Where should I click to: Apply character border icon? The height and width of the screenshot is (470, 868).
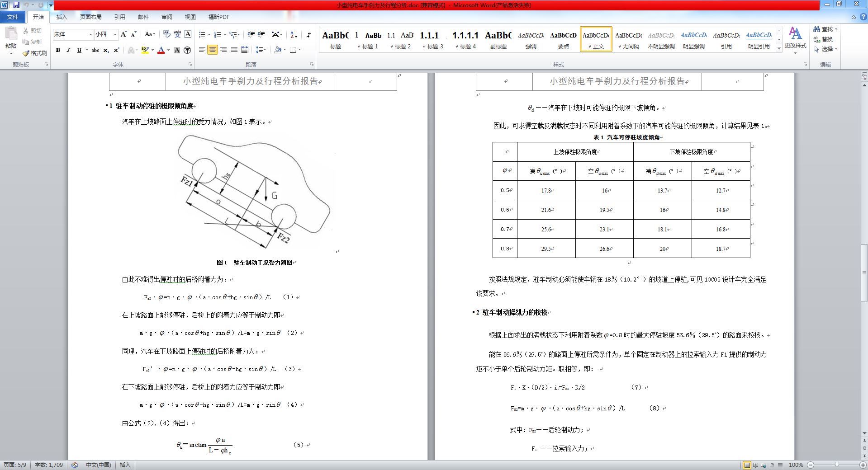point(188,34)
